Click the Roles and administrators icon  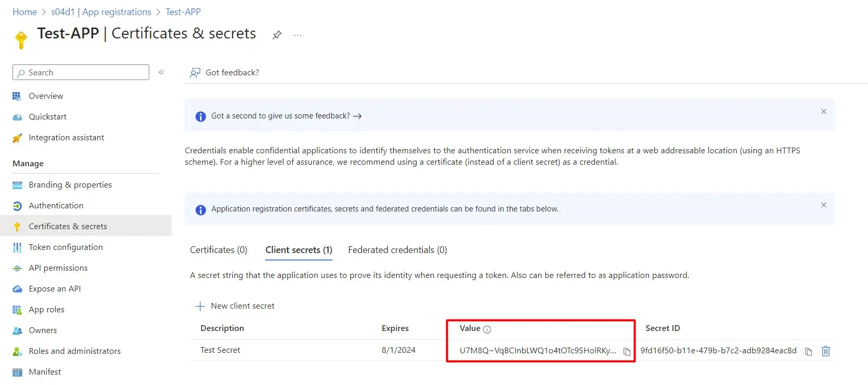pyautogui.click(x=17, y=351)
